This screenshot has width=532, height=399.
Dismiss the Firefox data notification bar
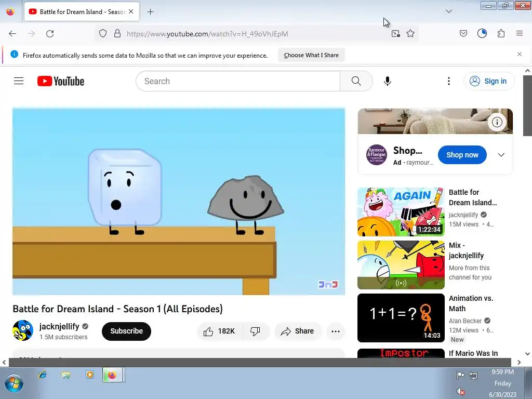point(520,54)
